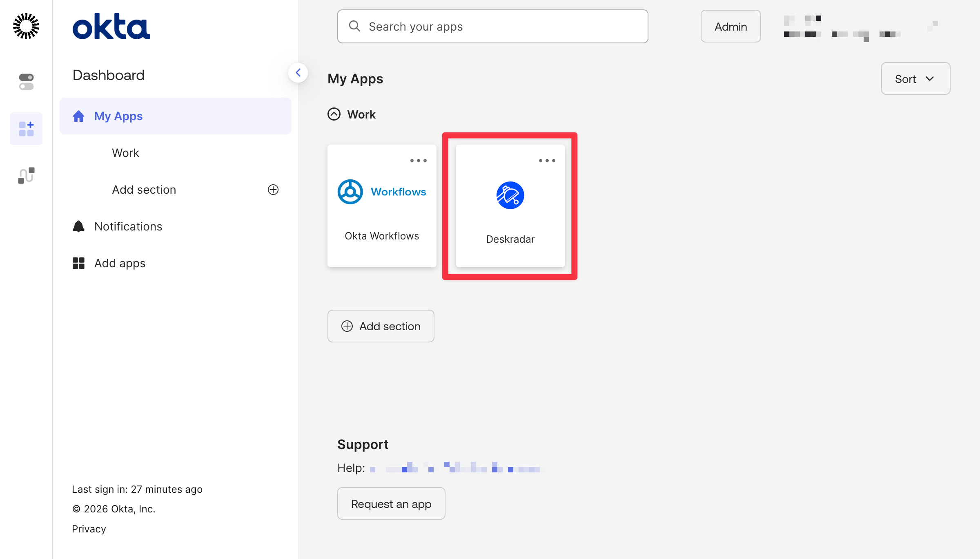This screenshot has height=559, width=980.
Task: Click the magnifier search icon
Action: coord(354,26)
